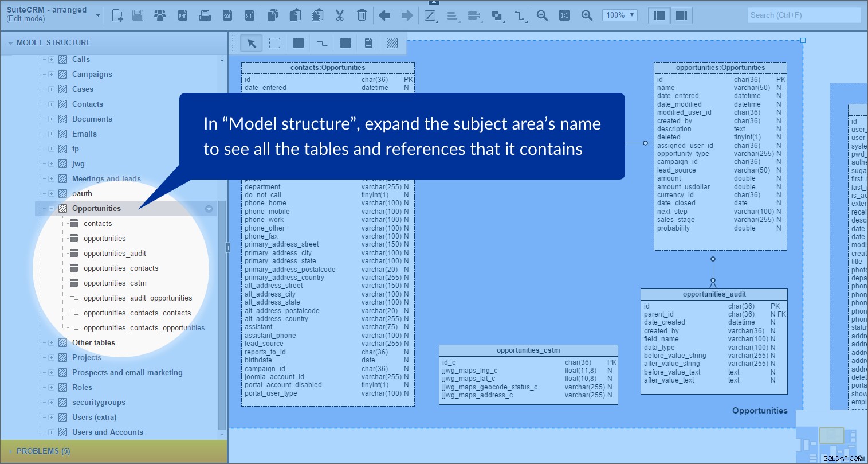Collapse the top toolbar with the arrow tab
This screenshot has width=868, height=464.
pos(434,3)
